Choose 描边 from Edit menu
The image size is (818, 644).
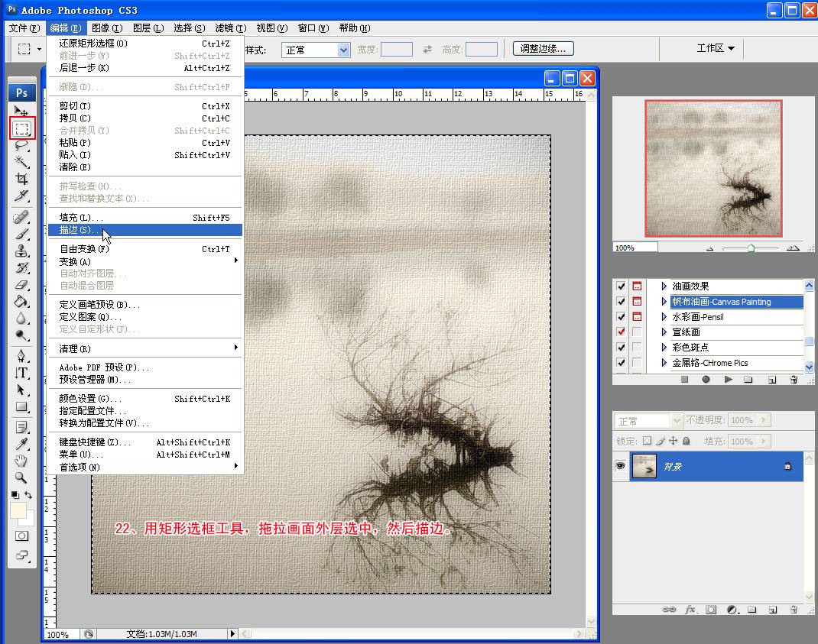point(145,230)
